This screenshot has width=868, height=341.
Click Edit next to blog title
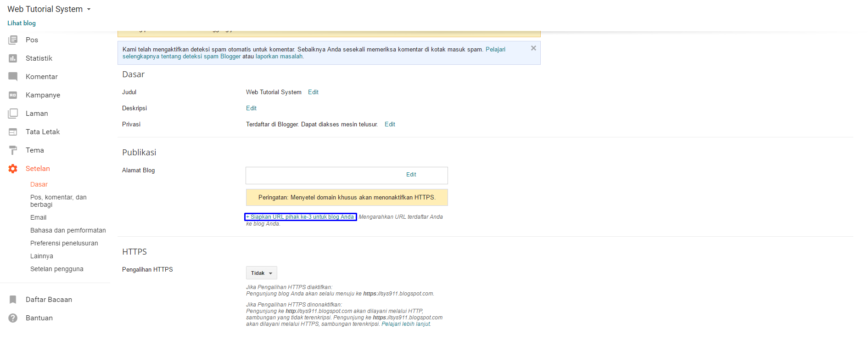(313, 92)
